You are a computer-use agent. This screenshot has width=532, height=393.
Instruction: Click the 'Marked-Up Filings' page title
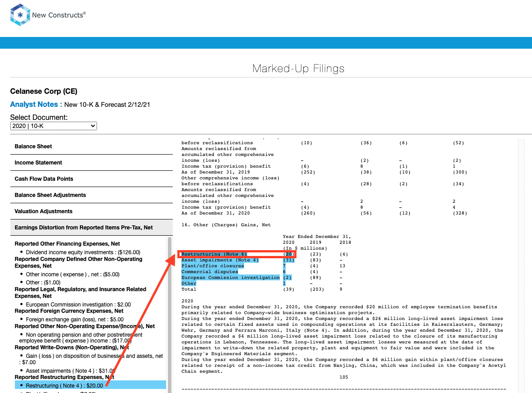(298, 69)
